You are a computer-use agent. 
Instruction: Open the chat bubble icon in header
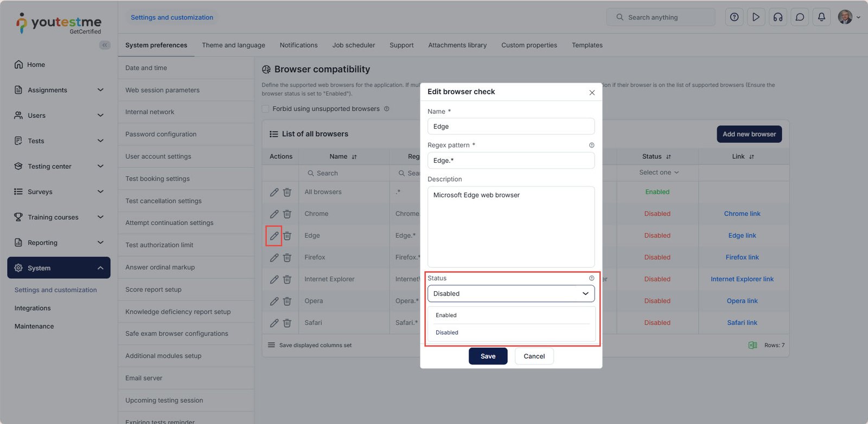coord(800,17)
